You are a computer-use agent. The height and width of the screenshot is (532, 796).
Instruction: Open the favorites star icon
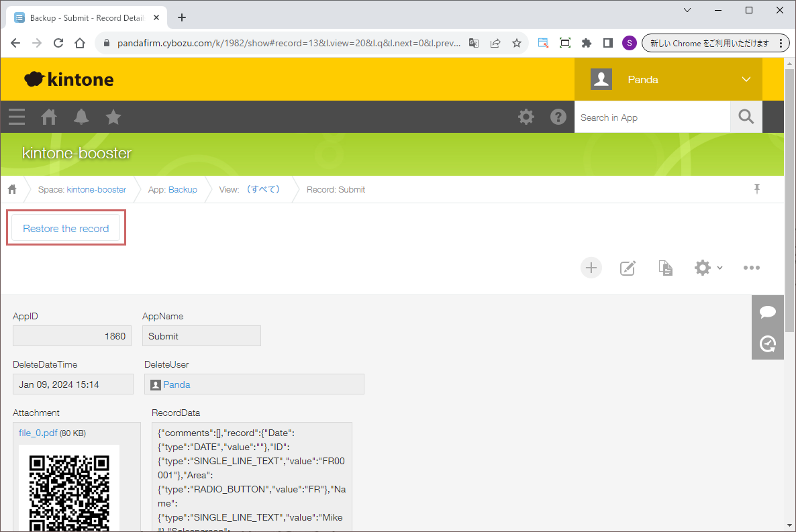tap(113, 117)
